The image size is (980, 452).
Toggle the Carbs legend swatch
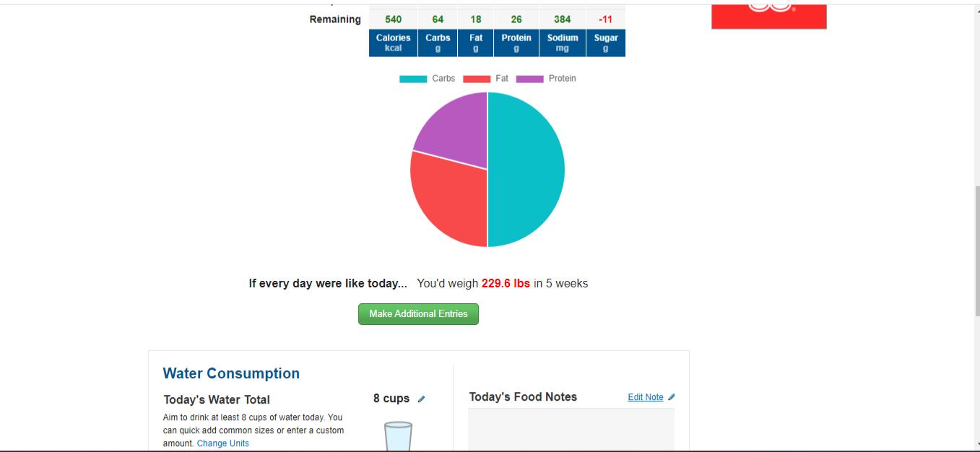click(413, 79)
